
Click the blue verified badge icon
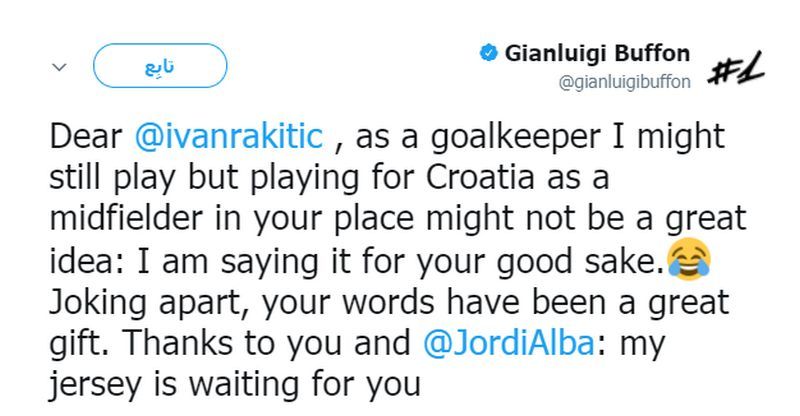coord(489,53)
